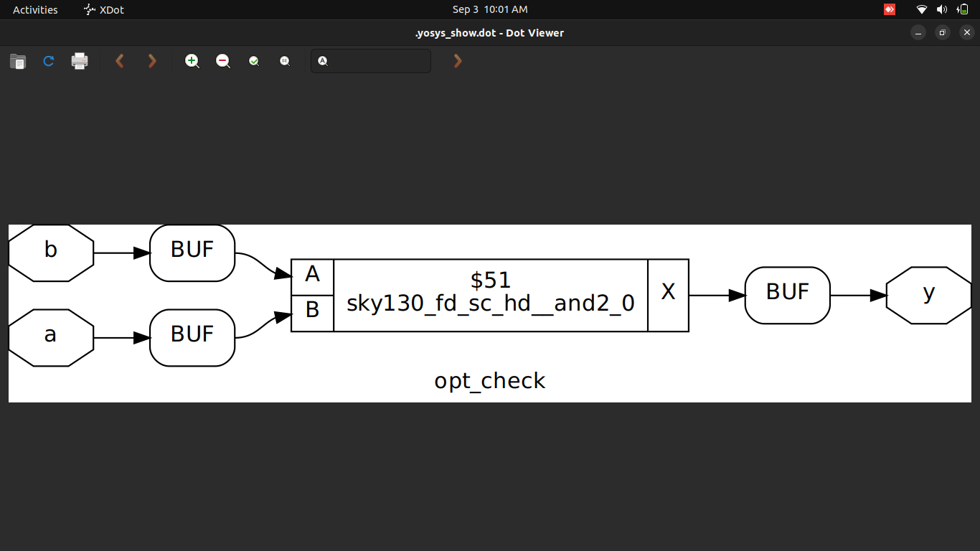Reset zoom to actual size
This screenshot has width=980, height=551.
[284, 61]
